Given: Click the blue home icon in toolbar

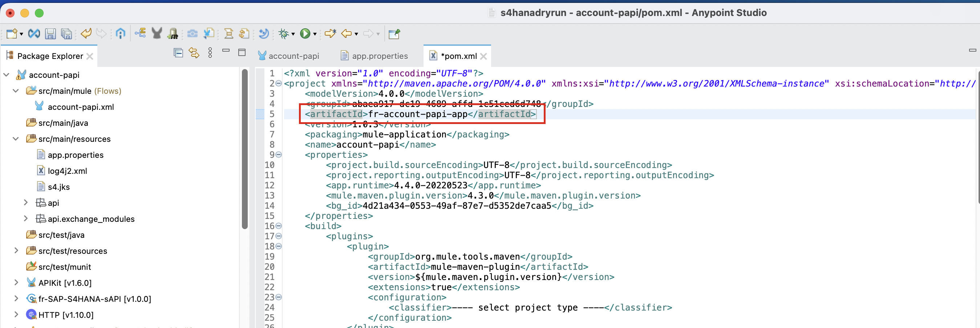Looking at the screenshot, I should coord(121,34).
